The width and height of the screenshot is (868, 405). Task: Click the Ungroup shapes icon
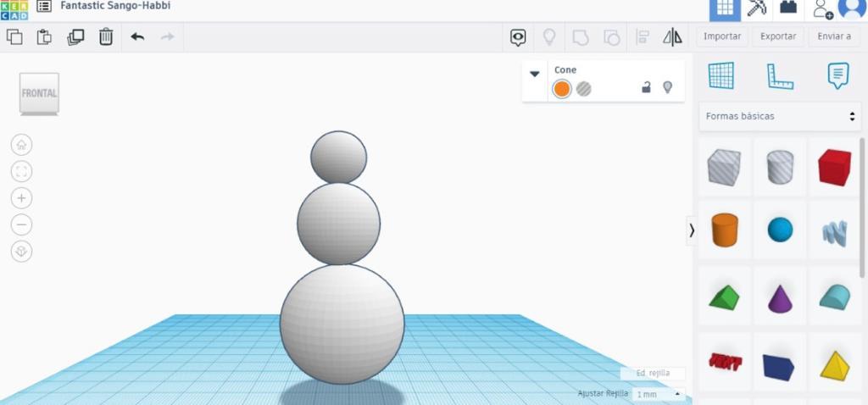click(x=611, y=37)
